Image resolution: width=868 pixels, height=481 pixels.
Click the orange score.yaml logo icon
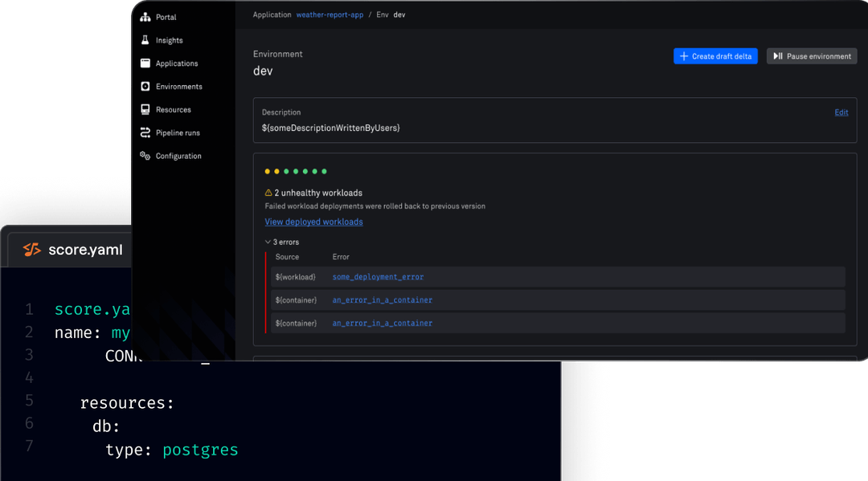pos(31,249)
